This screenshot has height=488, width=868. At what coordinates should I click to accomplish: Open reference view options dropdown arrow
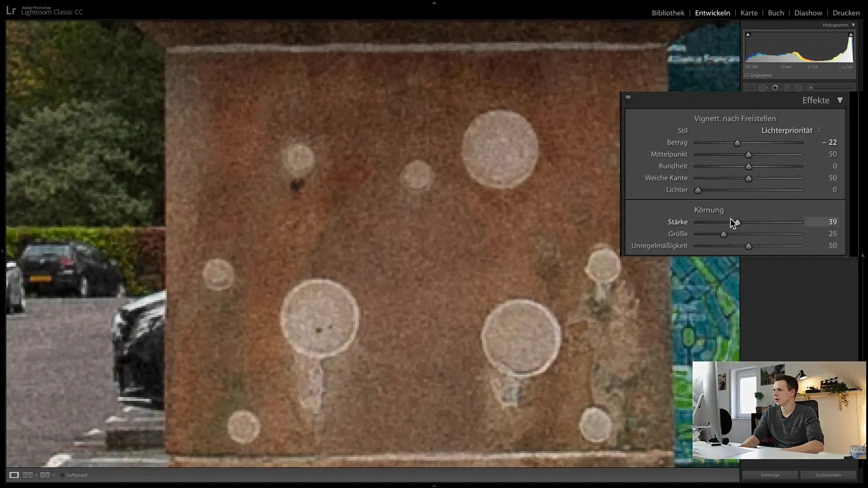tap(36, 475)
